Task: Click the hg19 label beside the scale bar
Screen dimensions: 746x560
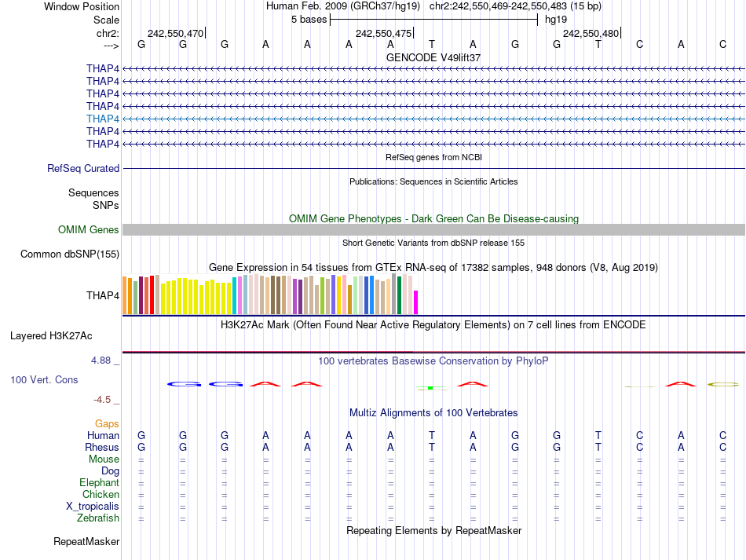Action: click(556, 20)
